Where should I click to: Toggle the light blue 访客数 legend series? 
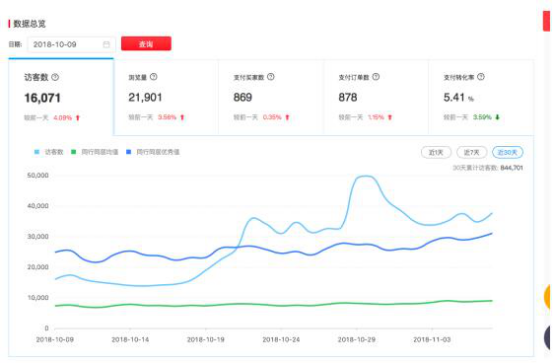49,152
